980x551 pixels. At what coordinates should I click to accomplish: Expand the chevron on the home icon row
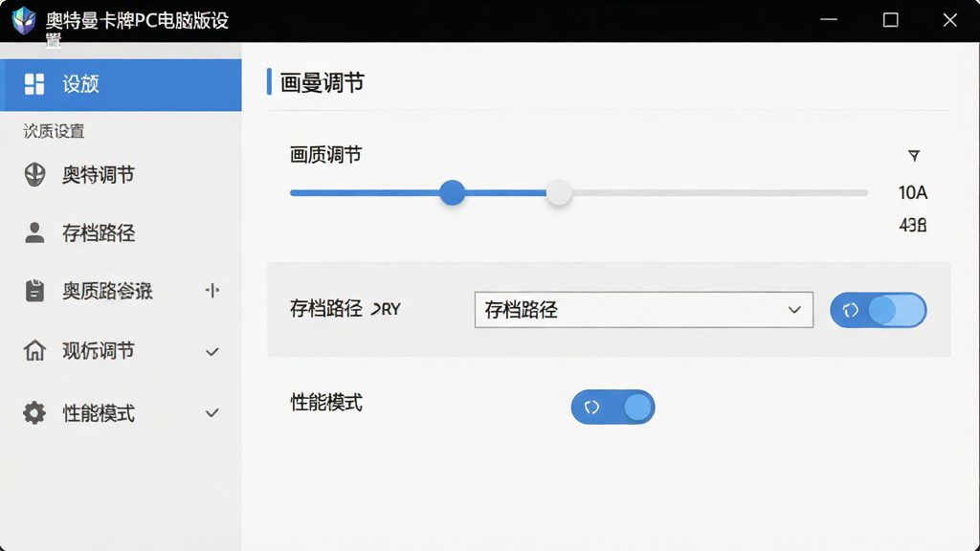212,352
